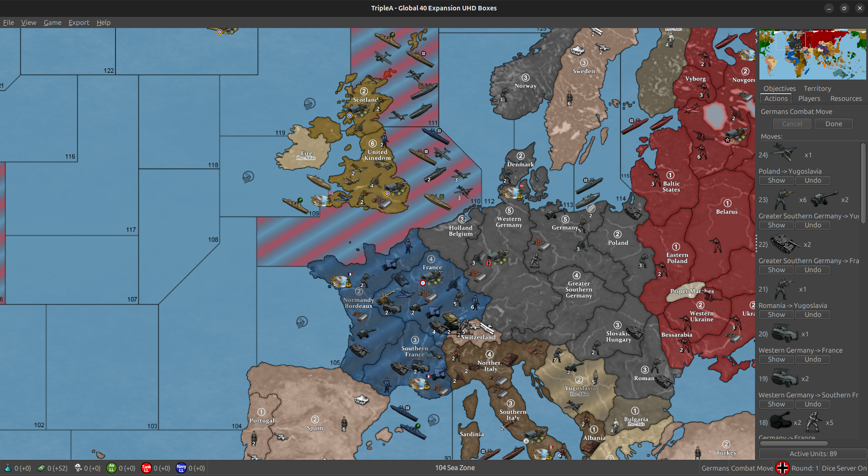Click the green Air LL icon
The width and height of the screenshot is (868, 476).
pyautogui.click(x=112, y=468)
